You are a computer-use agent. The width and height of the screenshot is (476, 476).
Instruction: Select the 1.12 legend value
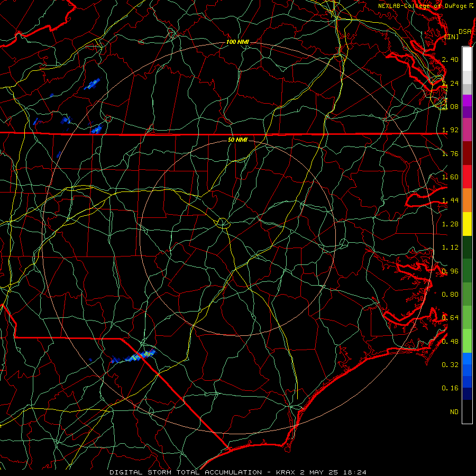click(x=450, y=248)
